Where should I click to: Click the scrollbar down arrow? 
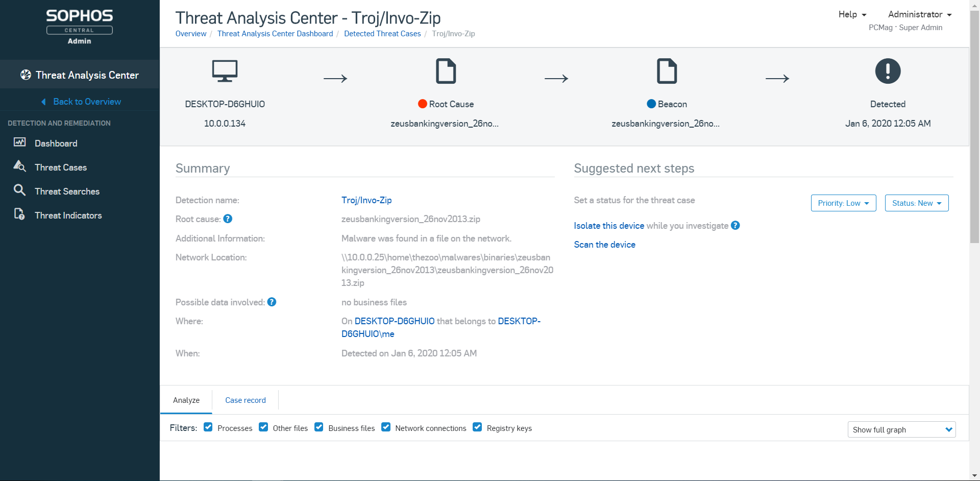(x=974, y=476)
